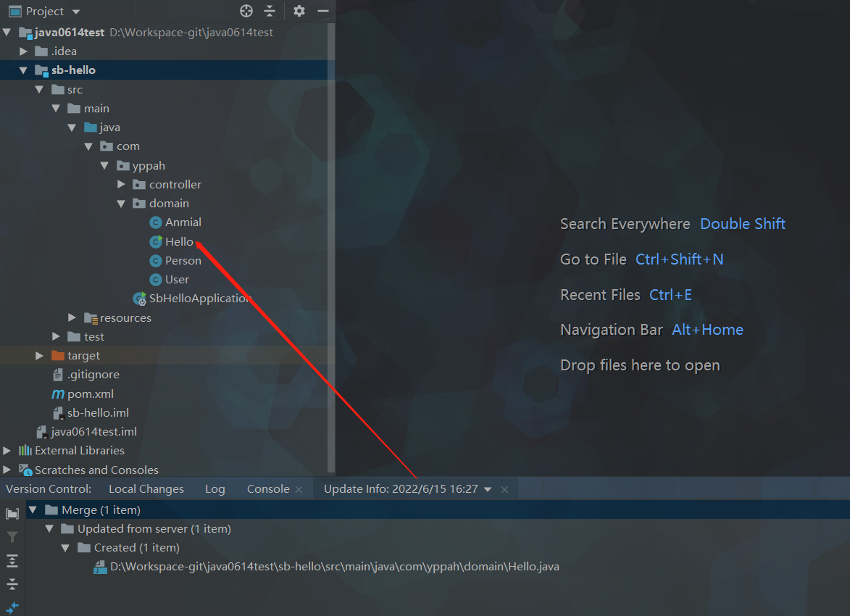Click the Locate/Select Opened File target icon
Viewport: 850px width, 616px height.
[246, 11]
